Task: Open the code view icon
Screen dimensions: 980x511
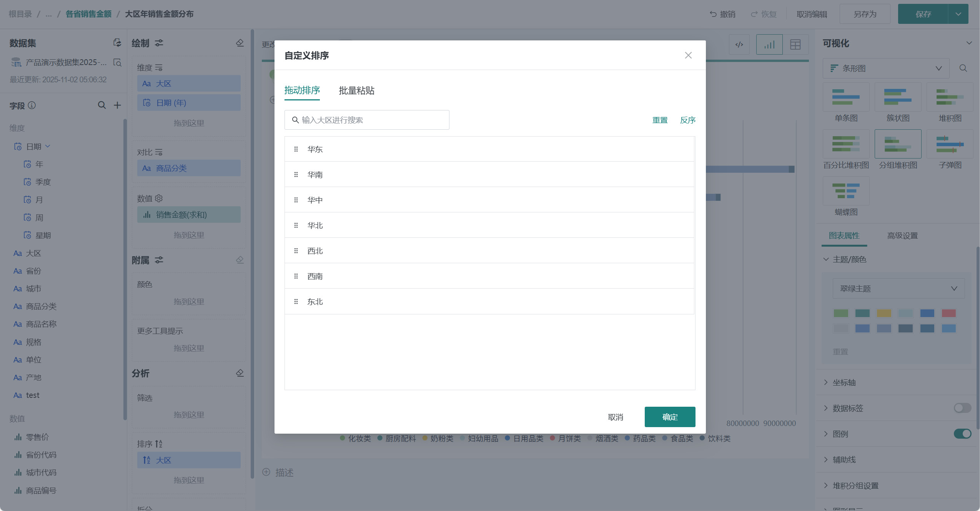Action: pos(739,45)
